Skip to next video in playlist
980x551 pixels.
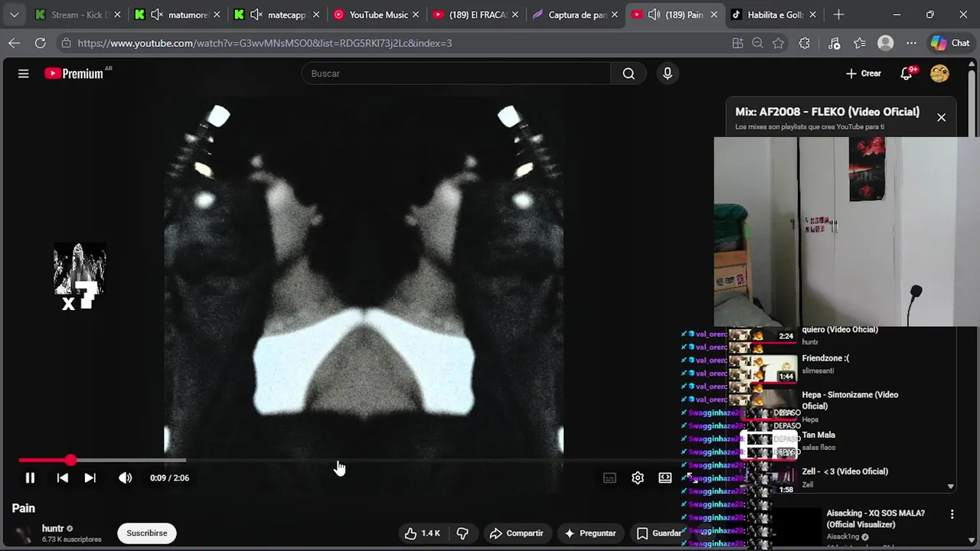click(x=90, y=478)
